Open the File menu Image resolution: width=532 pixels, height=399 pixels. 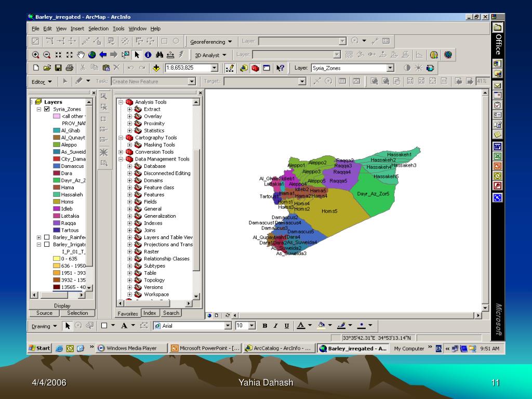coord(36,29)
